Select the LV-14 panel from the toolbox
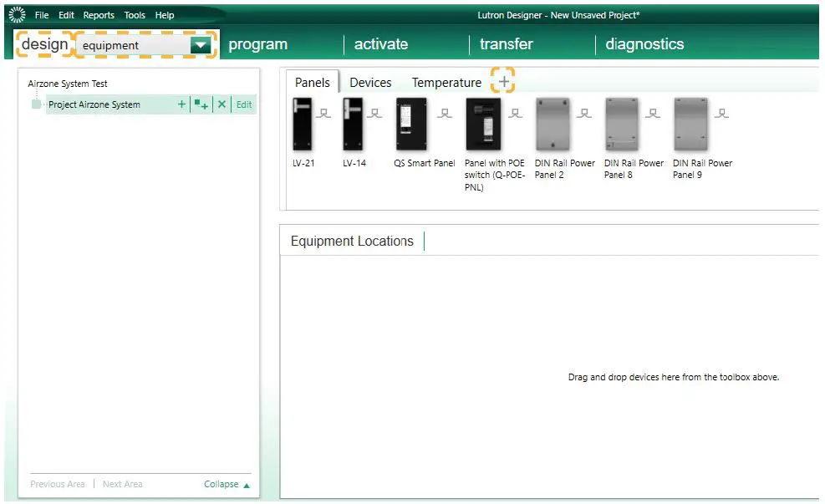Screen dimensions: 825x504 coord(354,125)
